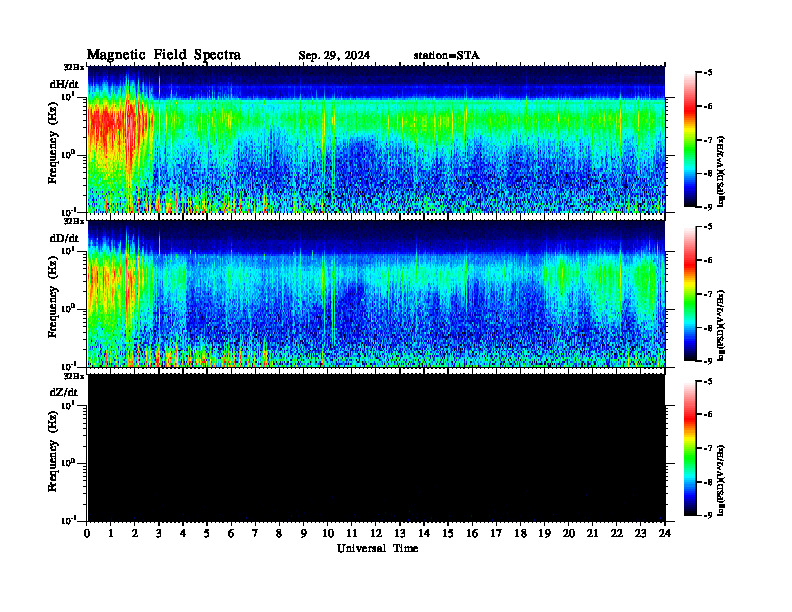The image size is (792, 612).
Task: Click hour tick label "16" on time axis
Action: (x=472, y=534)
